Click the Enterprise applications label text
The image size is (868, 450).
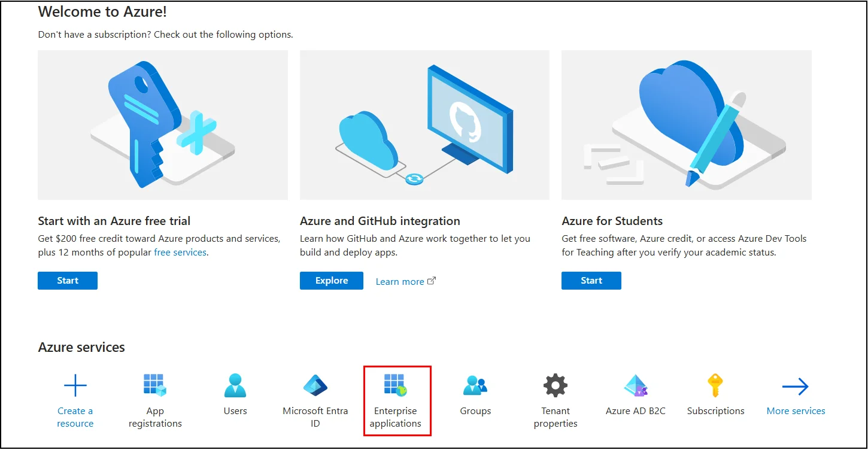395,417
